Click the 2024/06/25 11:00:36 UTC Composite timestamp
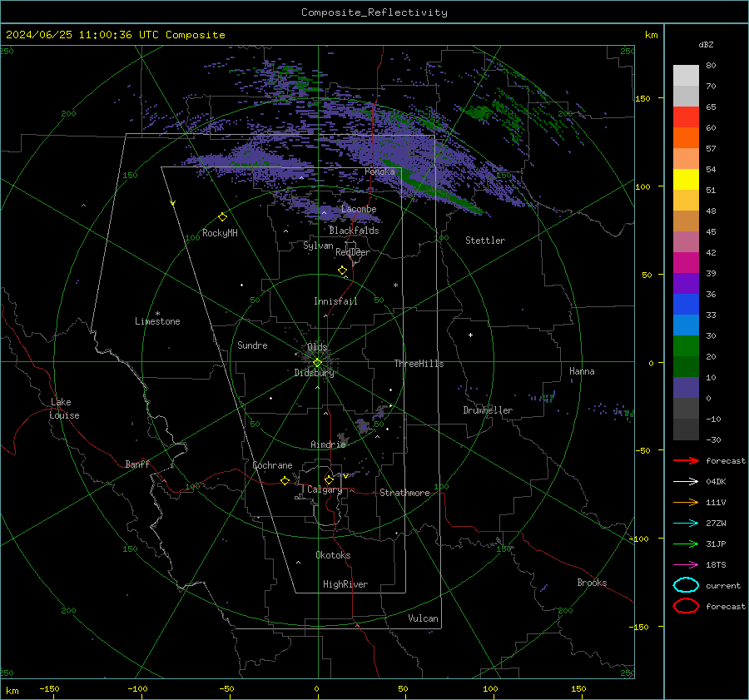 click(115, 35)
